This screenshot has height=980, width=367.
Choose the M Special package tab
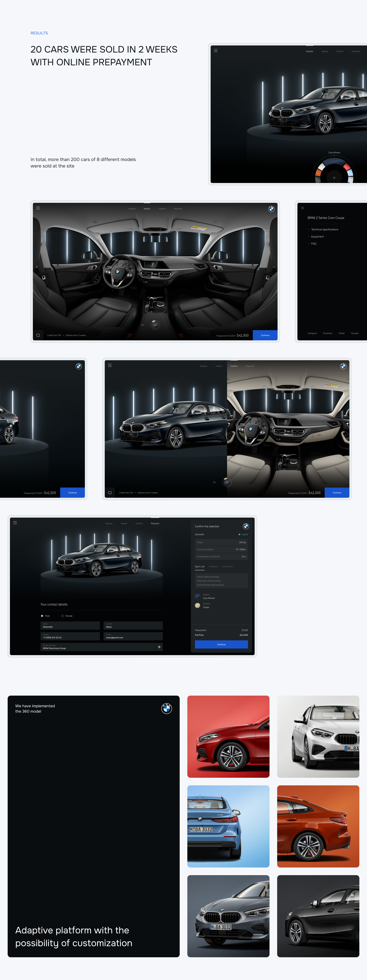(x=213, y=566)
